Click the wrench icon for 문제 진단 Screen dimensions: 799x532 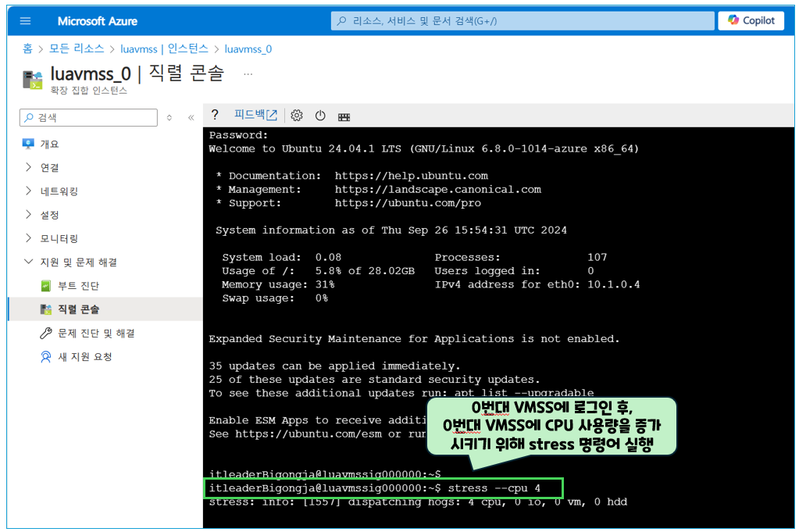point(46,334)
